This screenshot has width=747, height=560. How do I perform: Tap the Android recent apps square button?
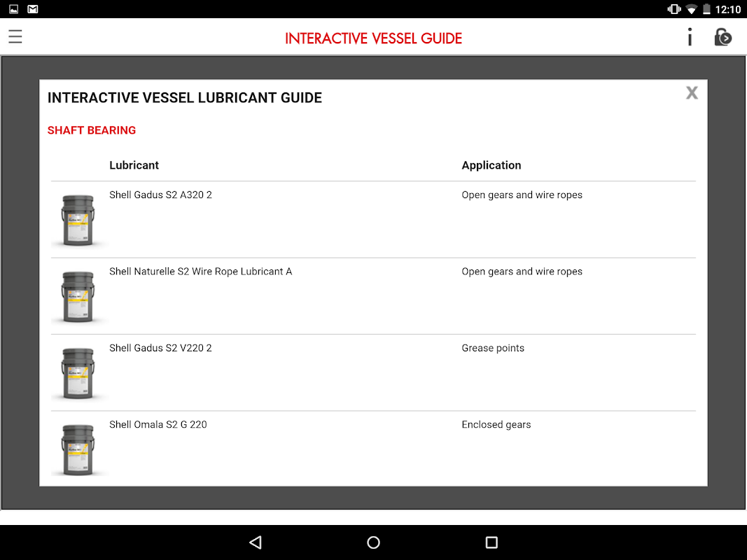pos(491,542)
